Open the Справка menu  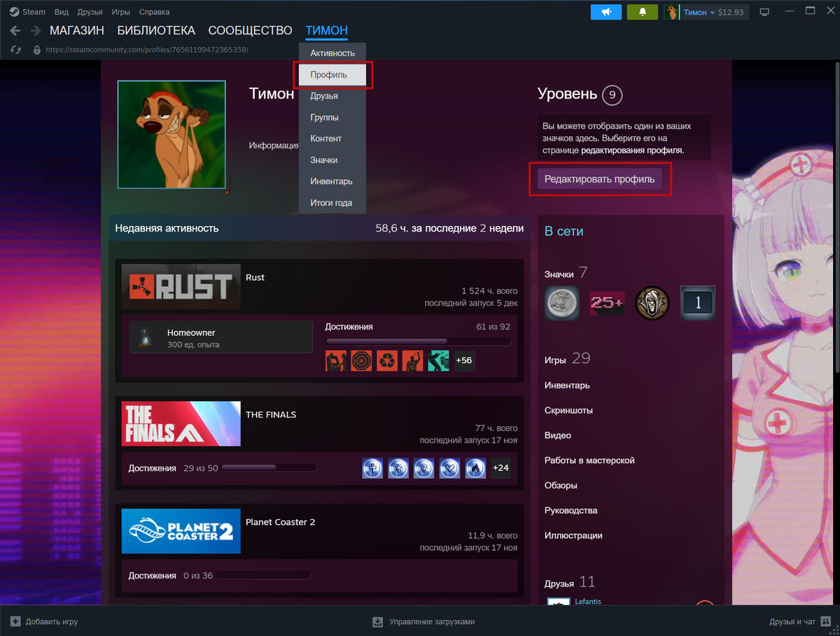pyautogui.click(x=154, y=12)
